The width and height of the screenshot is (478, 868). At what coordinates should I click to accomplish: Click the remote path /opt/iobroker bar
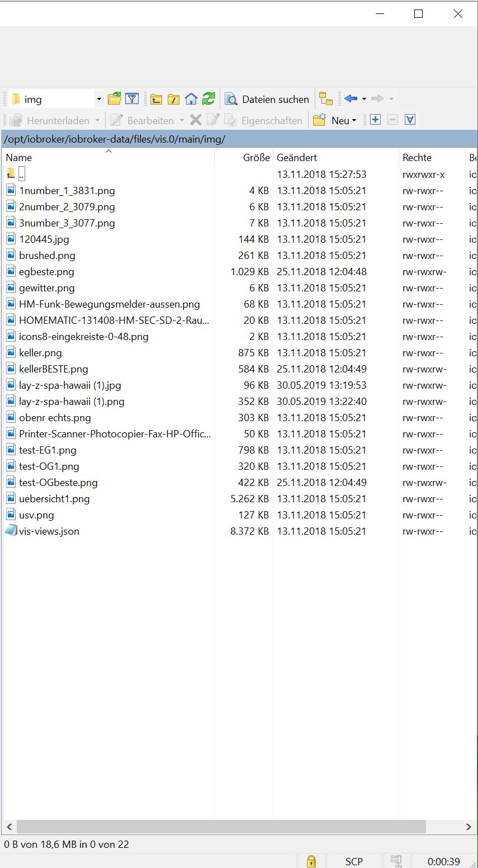tap(239, 139)
